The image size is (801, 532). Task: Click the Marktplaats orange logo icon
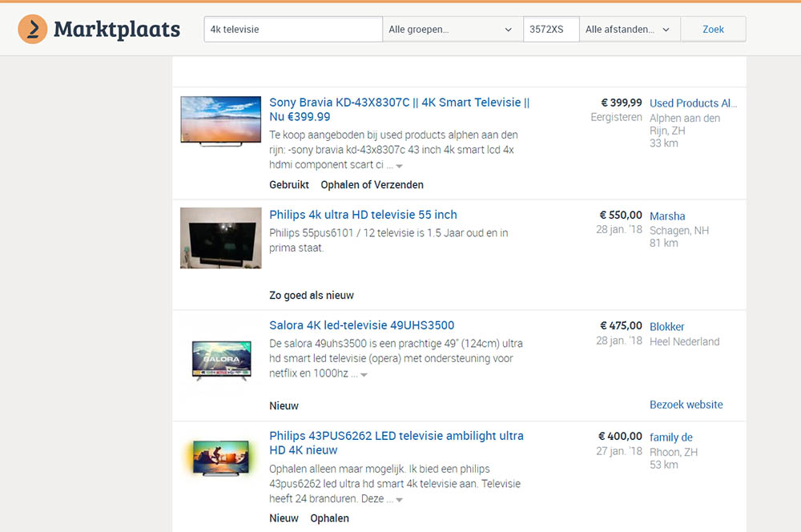pos(33,30)
